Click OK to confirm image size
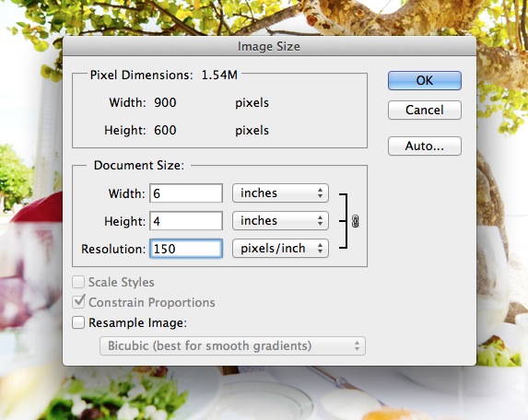The width and height of the screenshot is (528, 420). [425, 80]
